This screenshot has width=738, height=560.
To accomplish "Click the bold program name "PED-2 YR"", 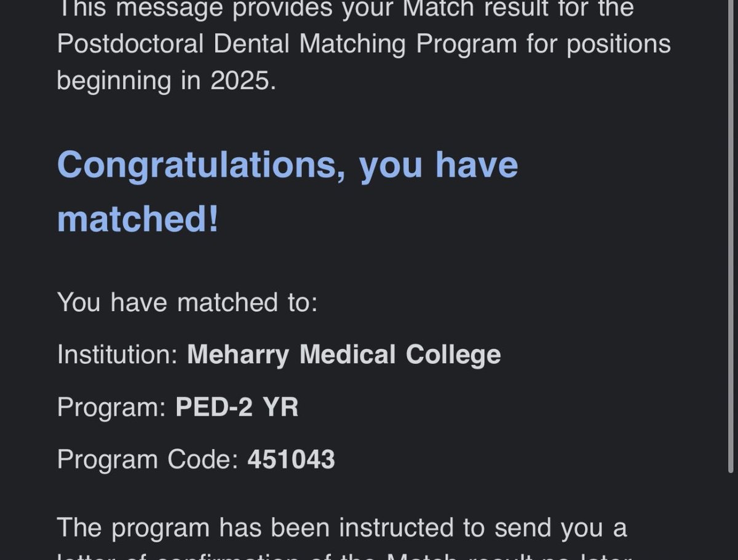I will (237, 407).
